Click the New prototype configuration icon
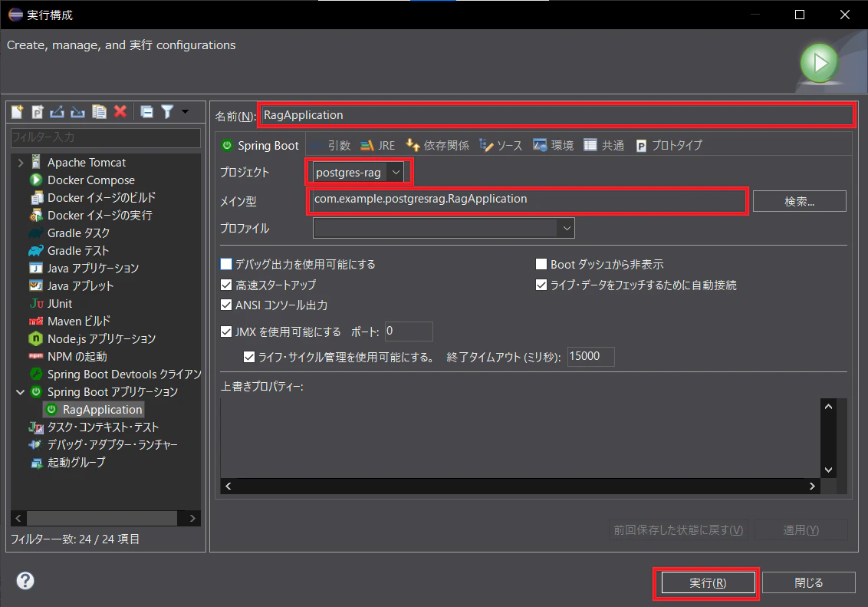Screen dimensions: 868x607 point(38,112)
